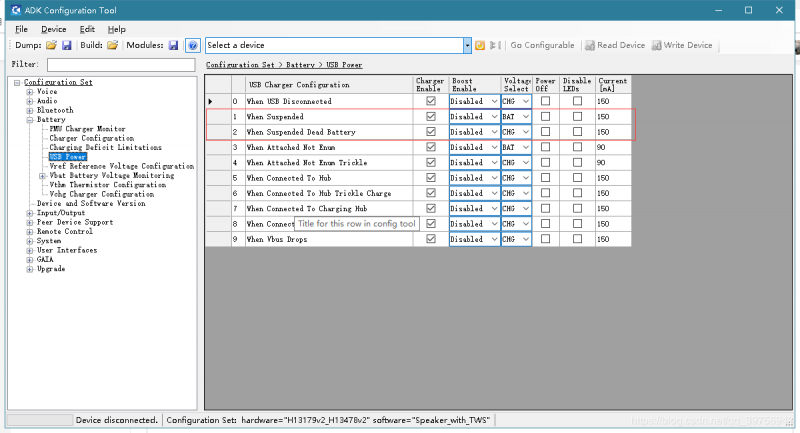
Task: Check Power Off for When Connected To Hub row 5
Action: 545,177
